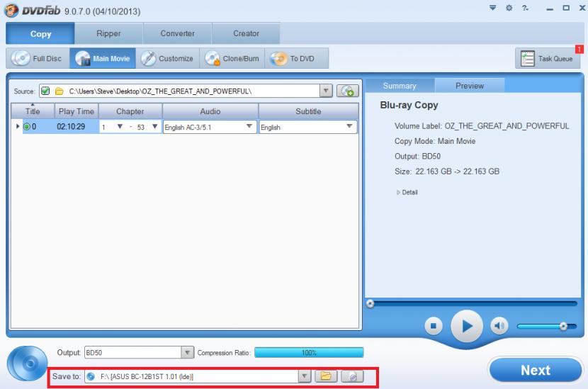Expand the Detail section
Screen dimensions: 588x389
point(407,192)
